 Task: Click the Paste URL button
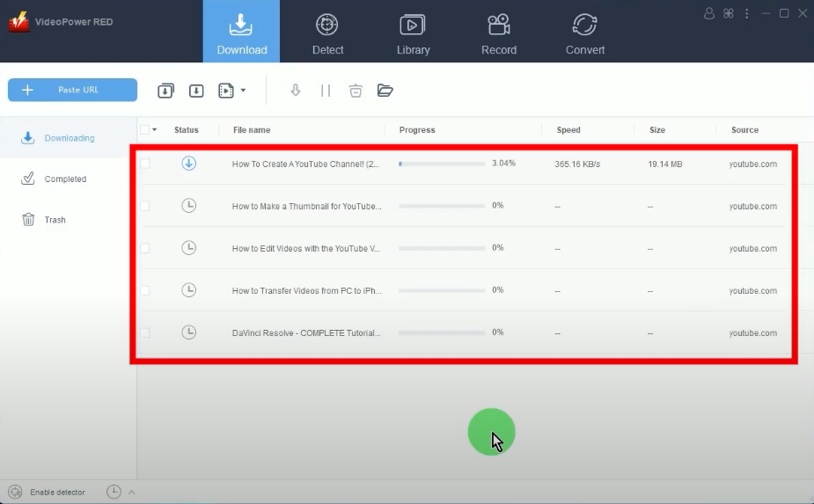pyautogui.click(x=73, y=90)
